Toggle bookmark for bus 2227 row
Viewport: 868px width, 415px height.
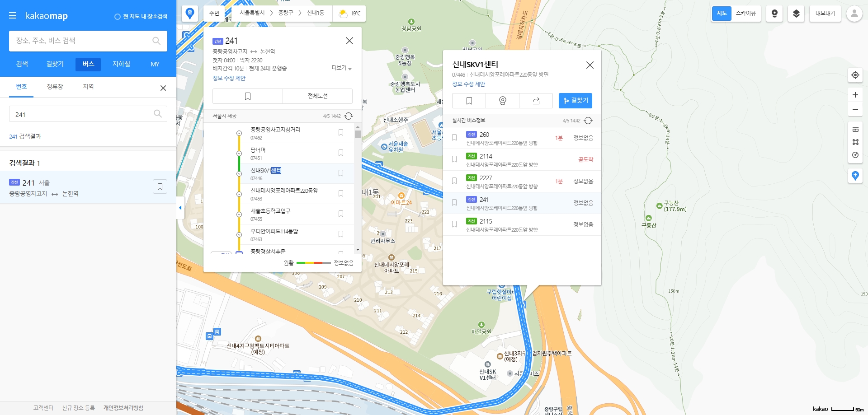click(454, 181)
